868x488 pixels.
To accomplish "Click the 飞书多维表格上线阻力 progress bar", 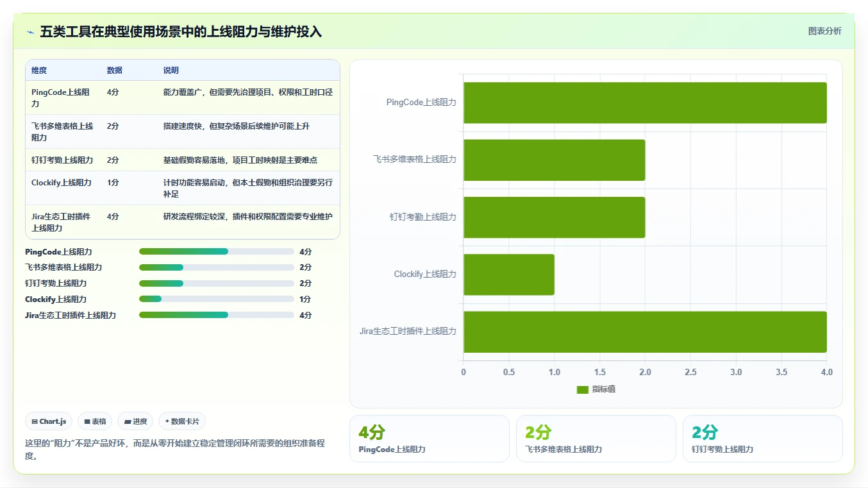I will (216, 267).
